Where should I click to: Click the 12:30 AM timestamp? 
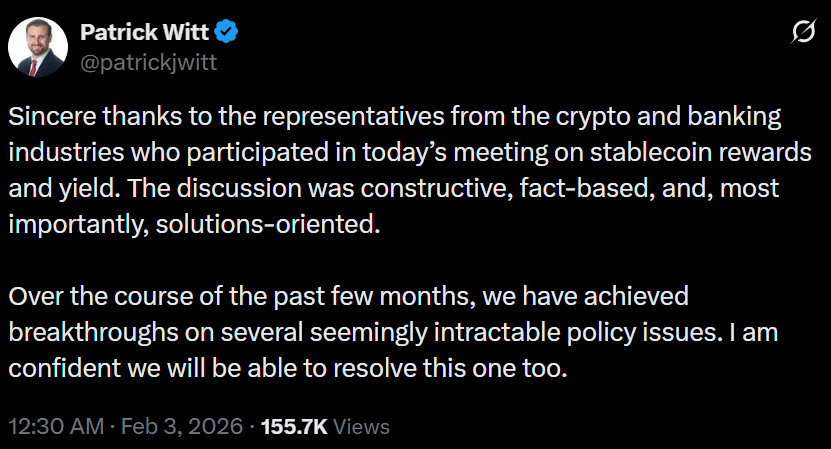(57, 426)
